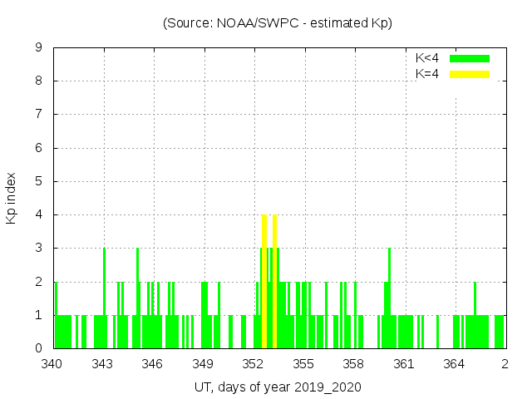The height and width of the screenshot is (399, 532).
Task: Select the K<4 legend label text
Action: pyautogui.click(x=426, y=58)
